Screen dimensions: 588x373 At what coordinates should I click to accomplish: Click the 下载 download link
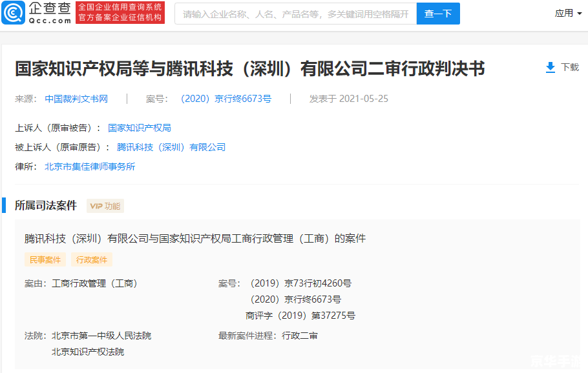pyautogui.click(x=570, y=67)
